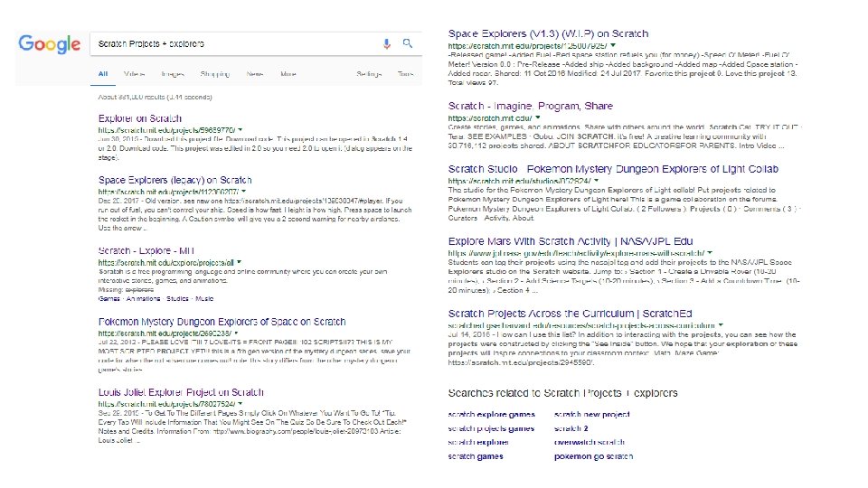Select the All results tab

103,73
